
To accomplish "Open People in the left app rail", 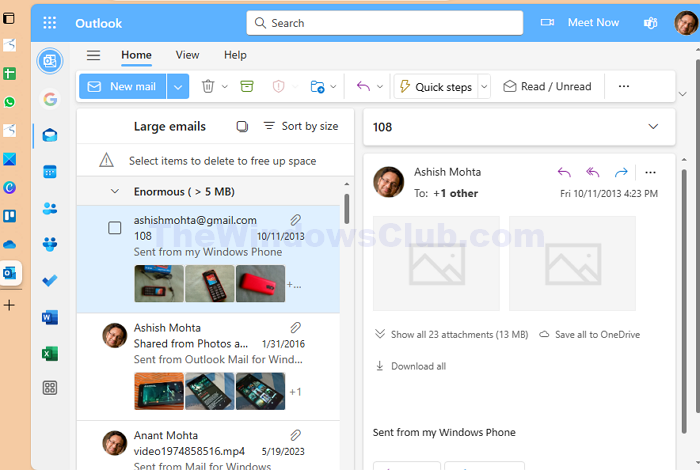I will pyautogui.click(x=50, y=208).
